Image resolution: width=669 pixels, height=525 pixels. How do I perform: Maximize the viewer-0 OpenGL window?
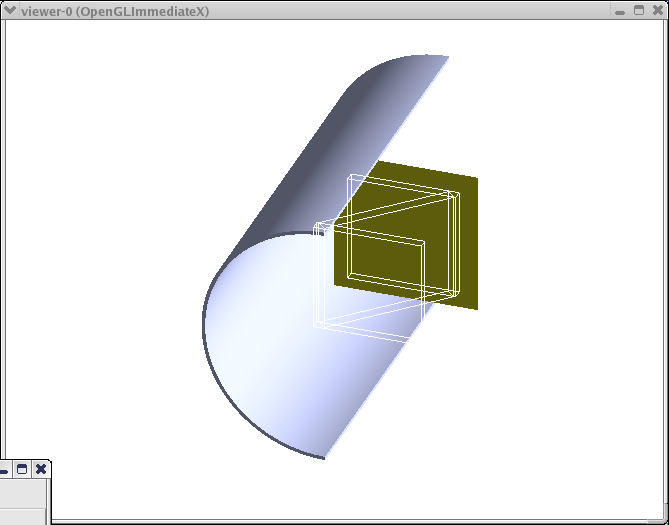tap(639, 10)
